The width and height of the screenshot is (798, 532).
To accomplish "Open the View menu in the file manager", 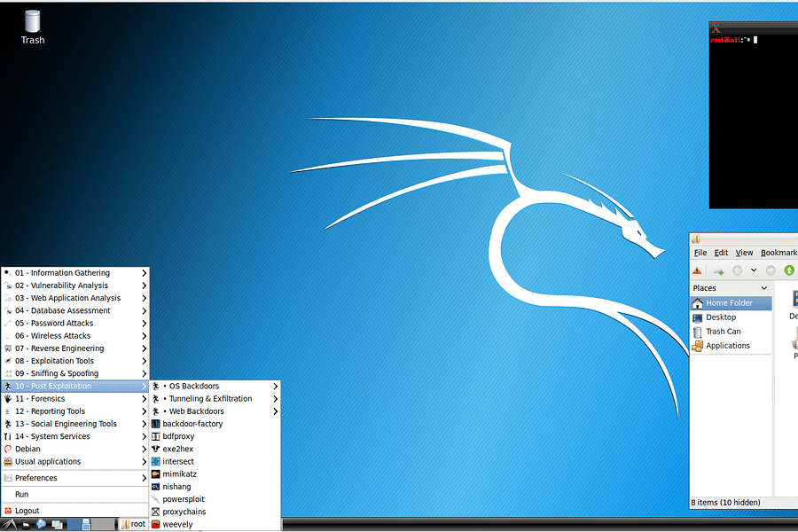I will tap(744, 252).
